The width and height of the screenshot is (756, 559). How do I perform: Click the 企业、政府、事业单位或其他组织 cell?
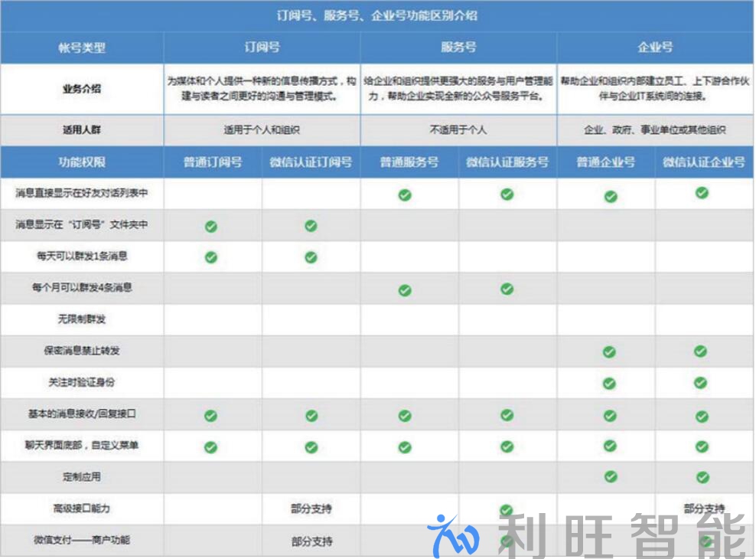(x=655, y=129)
